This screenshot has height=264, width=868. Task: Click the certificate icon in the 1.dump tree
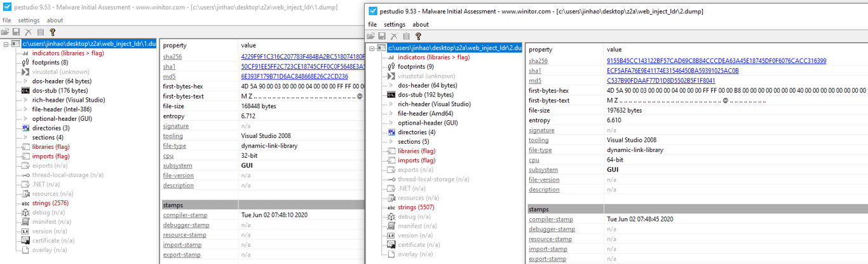click(x=26, y=240)
